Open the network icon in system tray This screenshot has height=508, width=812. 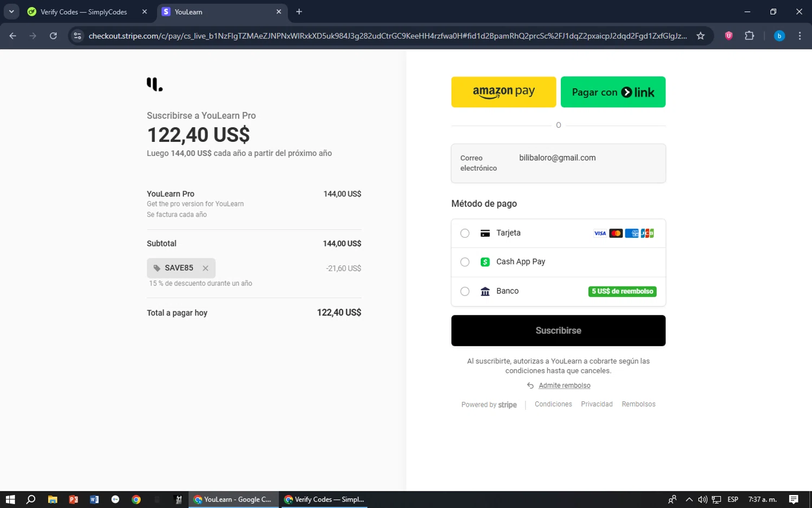click(716, 499)
